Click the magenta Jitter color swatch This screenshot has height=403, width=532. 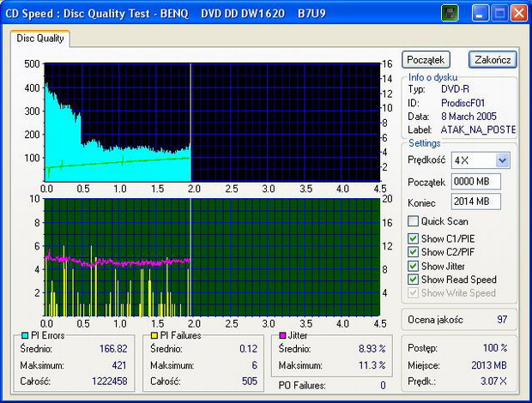(x=282, y=335)
